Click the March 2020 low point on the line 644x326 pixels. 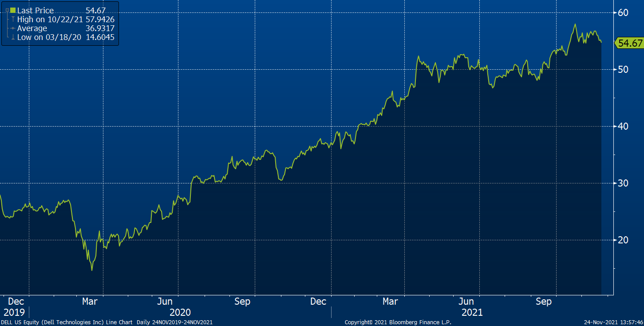pyautogui.click(x=92, y=270)
